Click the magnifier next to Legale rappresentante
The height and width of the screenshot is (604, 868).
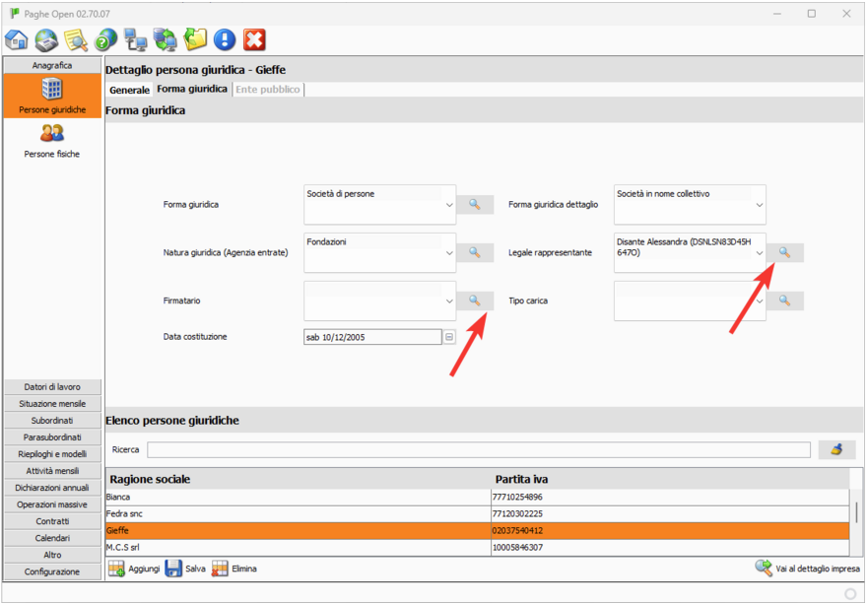pos(784,253)
